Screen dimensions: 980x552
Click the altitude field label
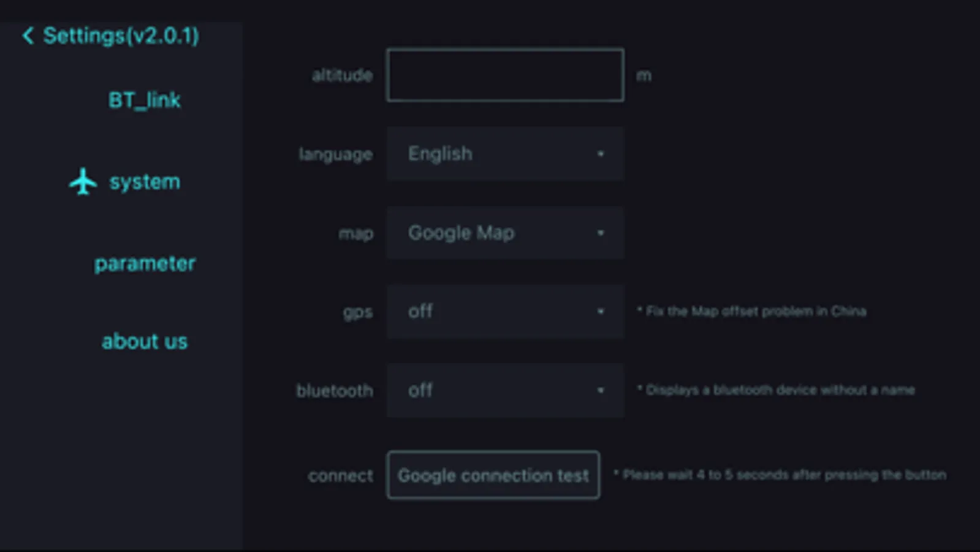click(342, 75)
